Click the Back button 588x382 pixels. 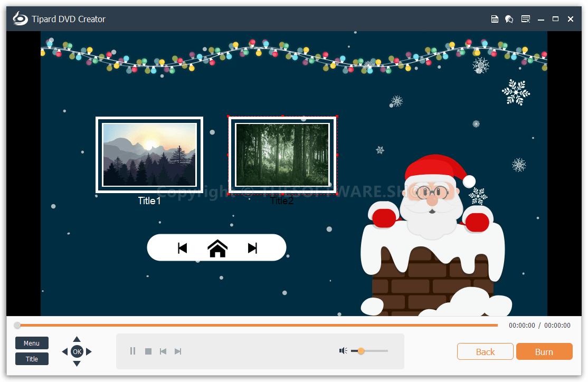pos(485,352)
